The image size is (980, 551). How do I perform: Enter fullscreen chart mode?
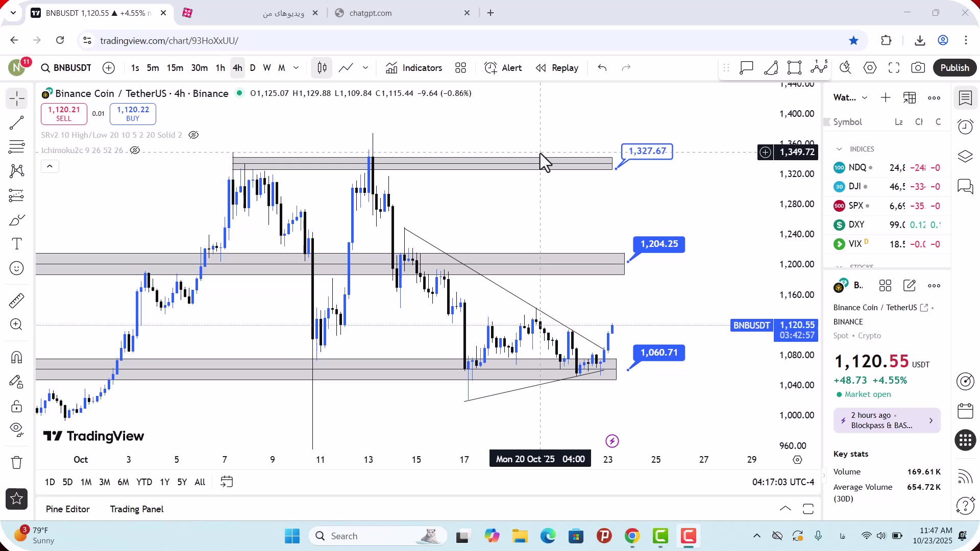(894, 68)
